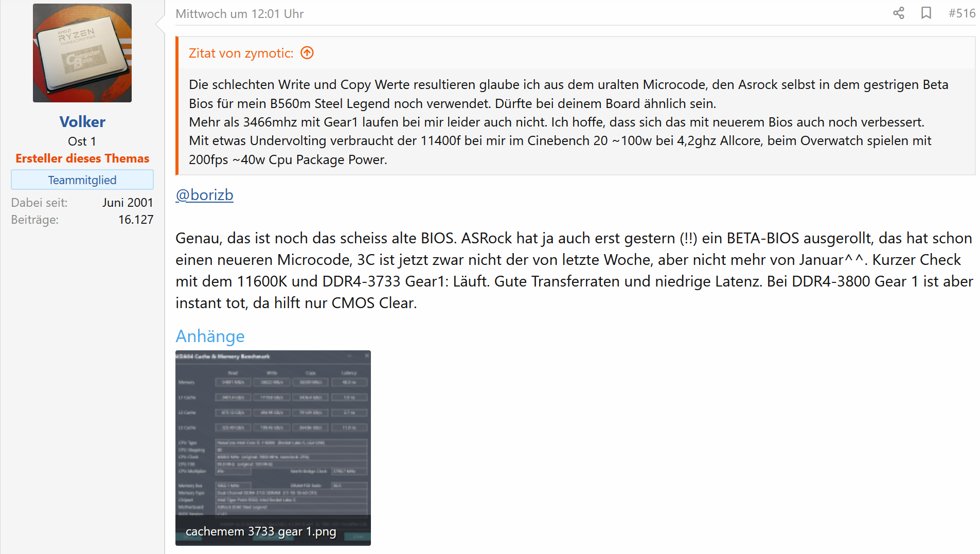Viewport: 980px width, 554px height.
Task: Open the 'Zitat von zymotic:' quote source
Action: pyautogui.click(x=241, y=53)
